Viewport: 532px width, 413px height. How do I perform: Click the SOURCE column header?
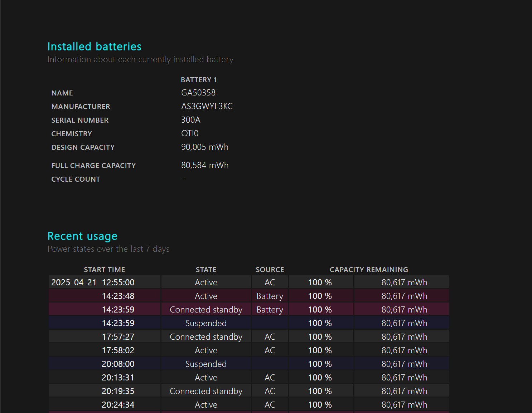[x=270, y=270]
